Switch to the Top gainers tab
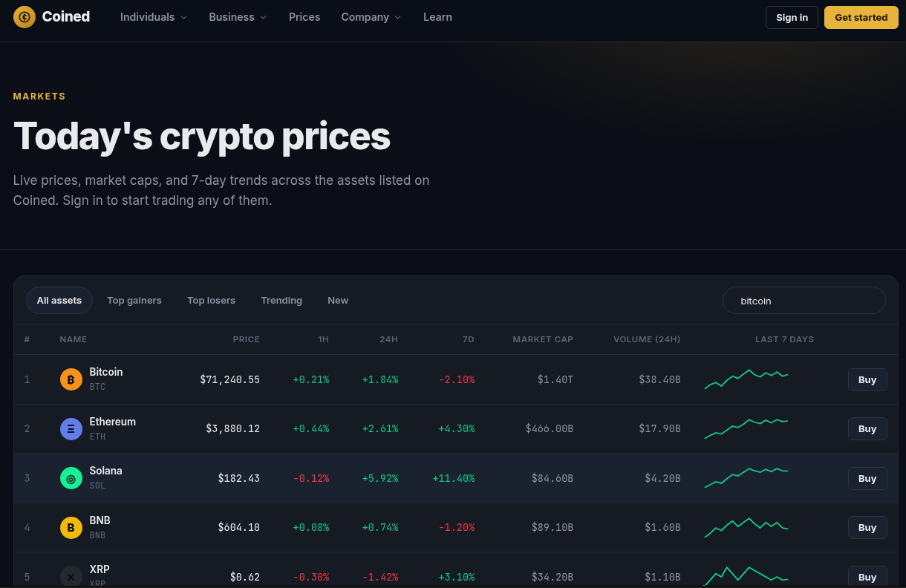This screenshot has height=588, width=906. coord(134,301)
